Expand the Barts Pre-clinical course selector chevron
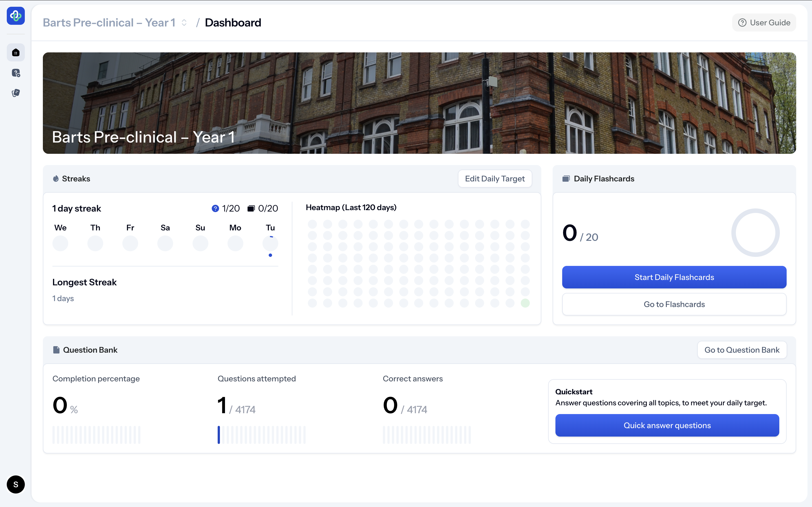 point(184,23)
